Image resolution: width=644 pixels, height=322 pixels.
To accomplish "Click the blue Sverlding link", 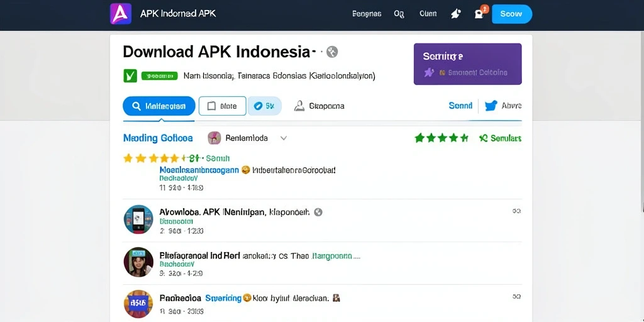I will [223, 298].
